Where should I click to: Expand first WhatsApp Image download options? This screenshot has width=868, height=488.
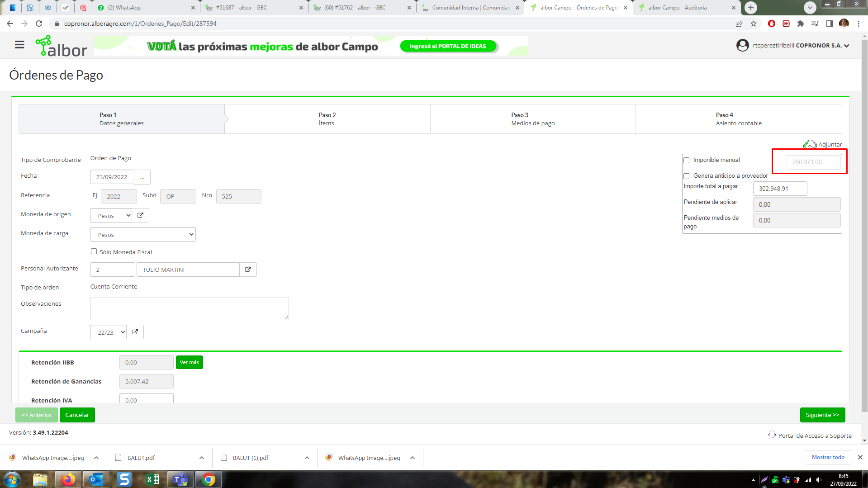pos(96,458)
